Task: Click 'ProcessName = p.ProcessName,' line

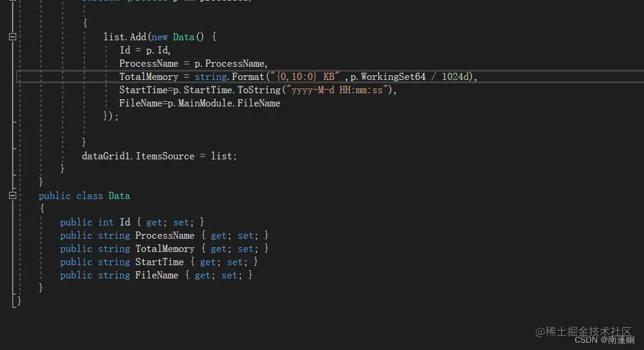Action: coord(194,64)
